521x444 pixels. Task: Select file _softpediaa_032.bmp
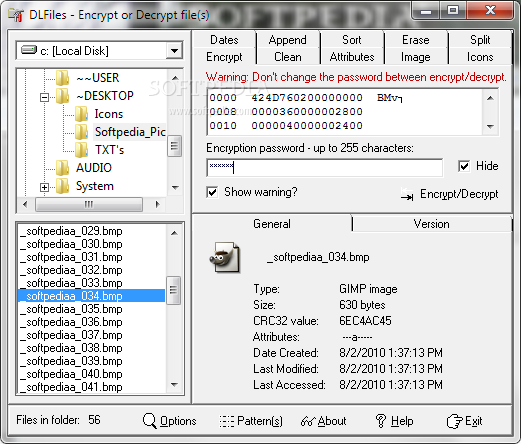point(91,270)
